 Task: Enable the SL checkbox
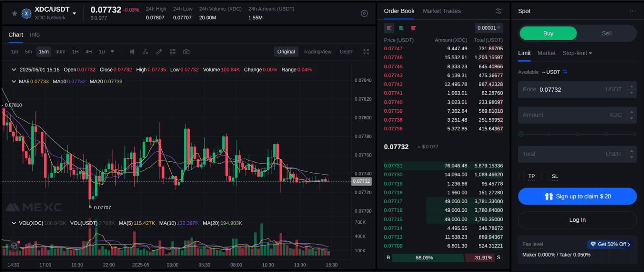(x=545, y=176)
